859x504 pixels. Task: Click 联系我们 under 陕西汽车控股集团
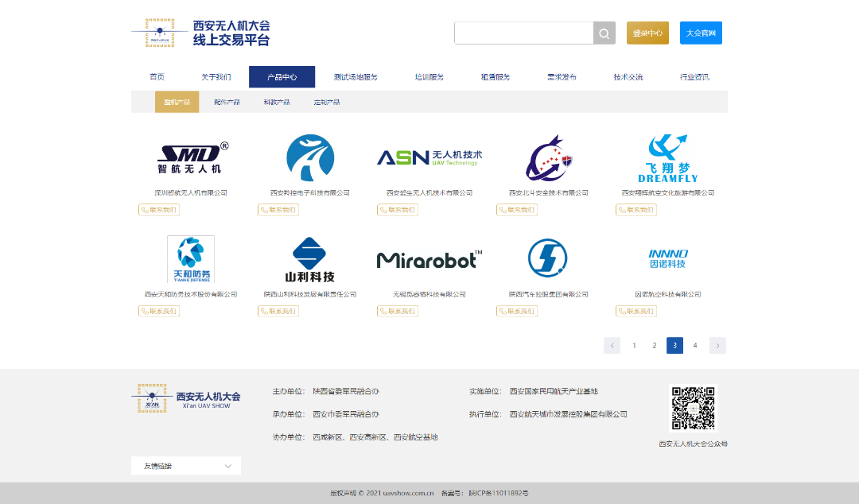[517, 311]
